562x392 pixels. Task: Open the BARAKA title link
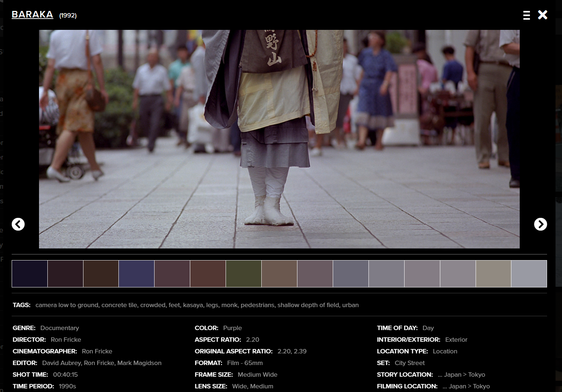pyautogui.click(x=32, y=15)
